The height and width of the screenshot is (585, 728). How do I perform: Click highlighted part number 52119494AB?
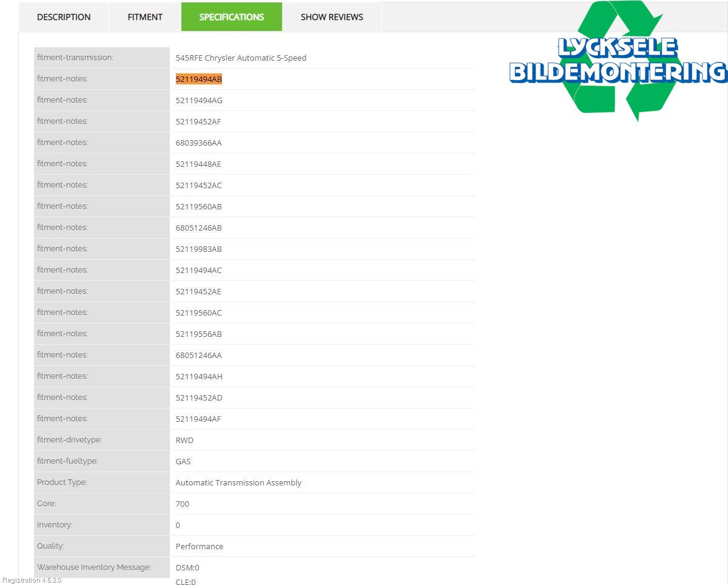(x=199, y=79)
